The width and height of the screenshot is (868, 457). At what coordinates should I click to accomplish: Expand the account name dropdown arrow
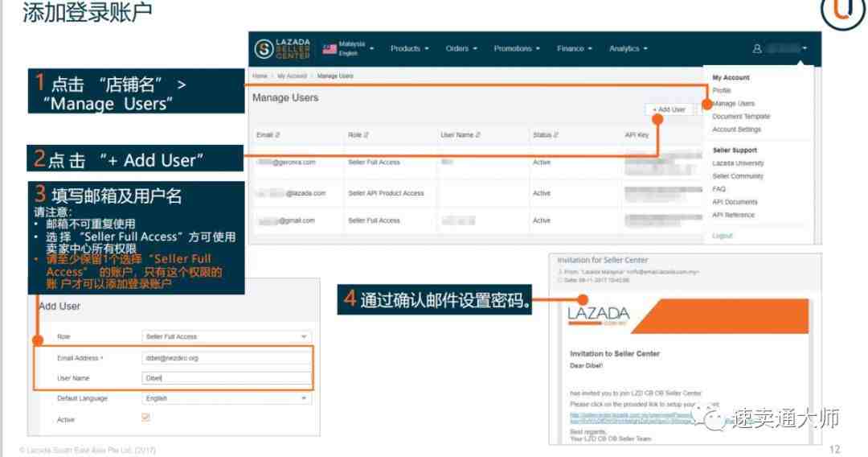click(805, 48)
